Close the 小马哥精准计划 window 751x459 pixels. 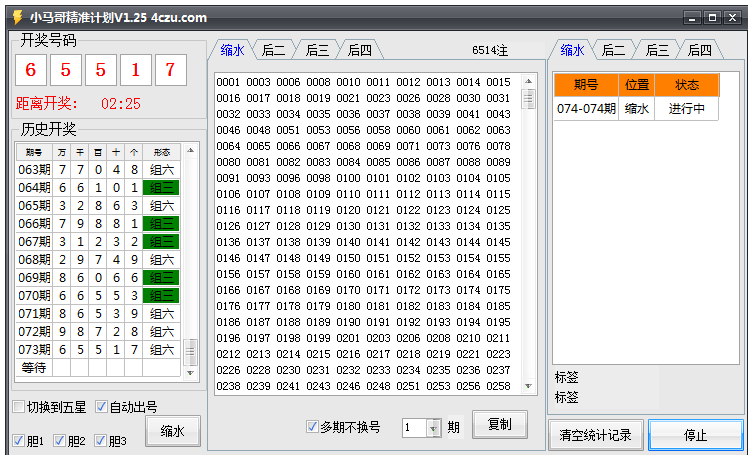pos(732,18)
